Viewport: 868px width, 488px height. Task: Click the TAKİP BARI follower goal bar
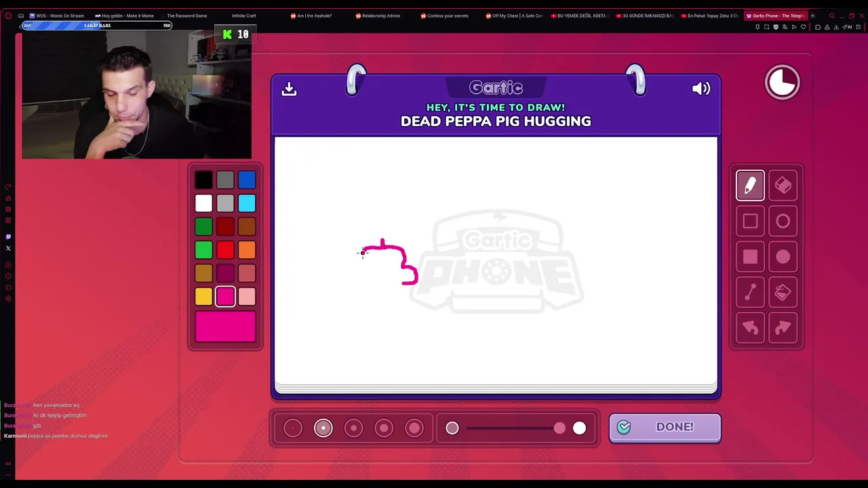click(97, 25)
